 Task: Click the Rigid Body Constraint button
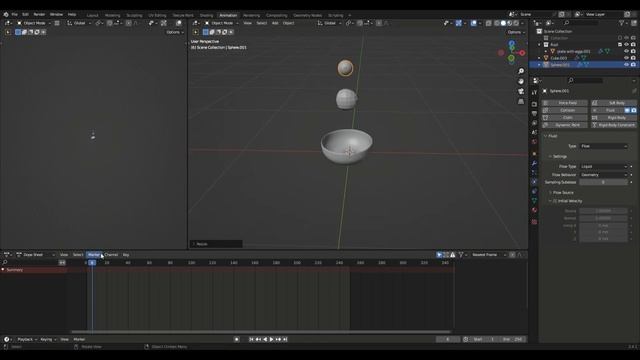[613, 125]
